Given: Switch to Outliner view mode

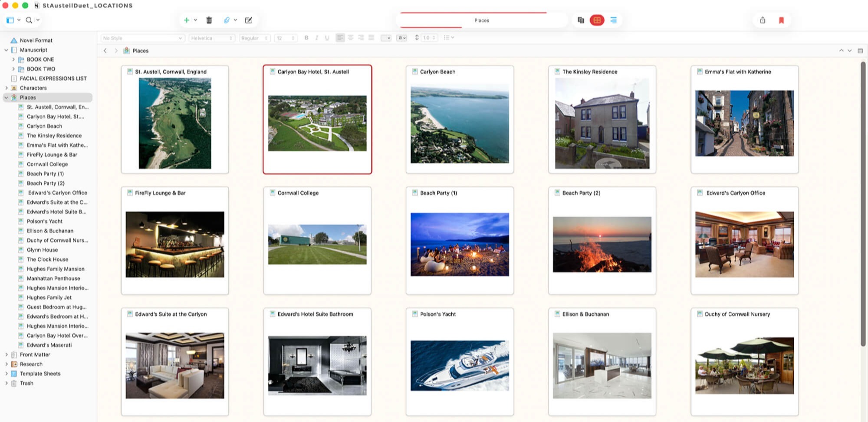Looking at the screenshot, I should (x=614, y=20).
